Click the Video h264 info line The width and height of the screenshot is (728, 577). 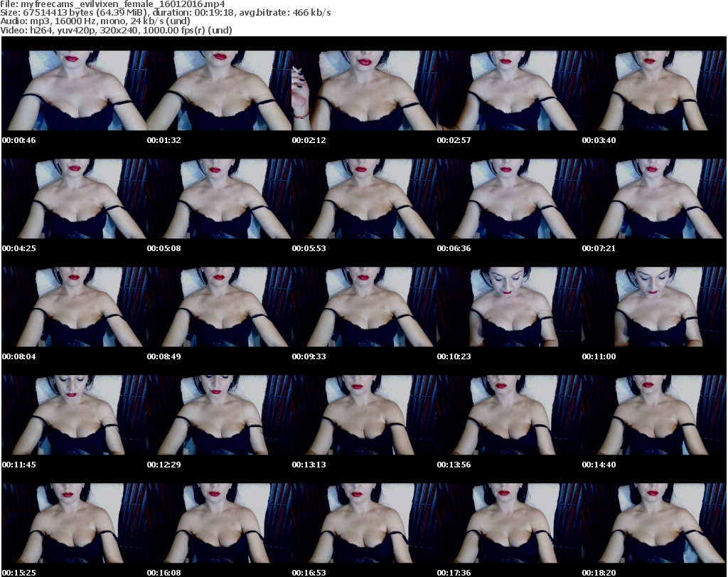click(116, 30)
